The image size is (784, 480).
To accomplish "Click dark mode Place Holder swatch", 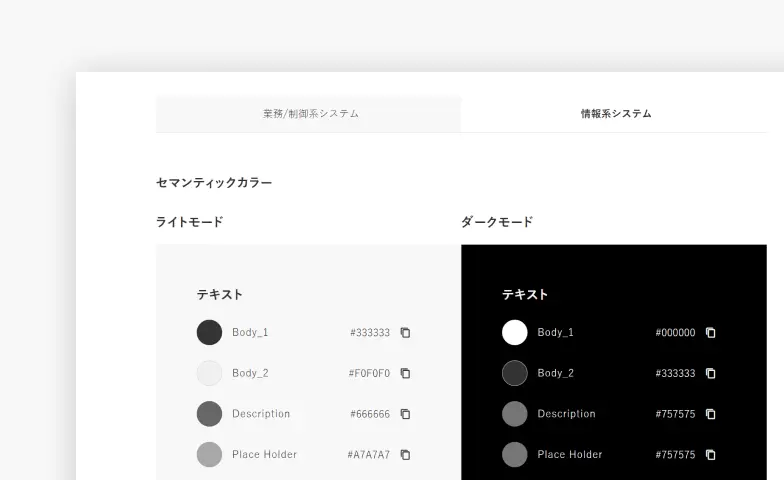I will (514, 455).
